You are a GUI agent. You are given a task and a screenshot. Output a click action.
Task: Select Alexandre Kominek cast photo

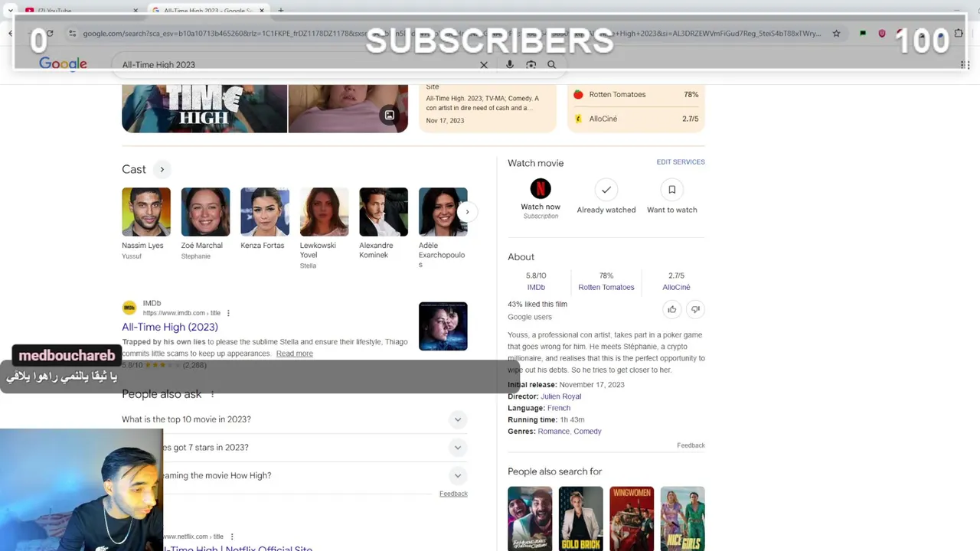(x=384, y=212)
